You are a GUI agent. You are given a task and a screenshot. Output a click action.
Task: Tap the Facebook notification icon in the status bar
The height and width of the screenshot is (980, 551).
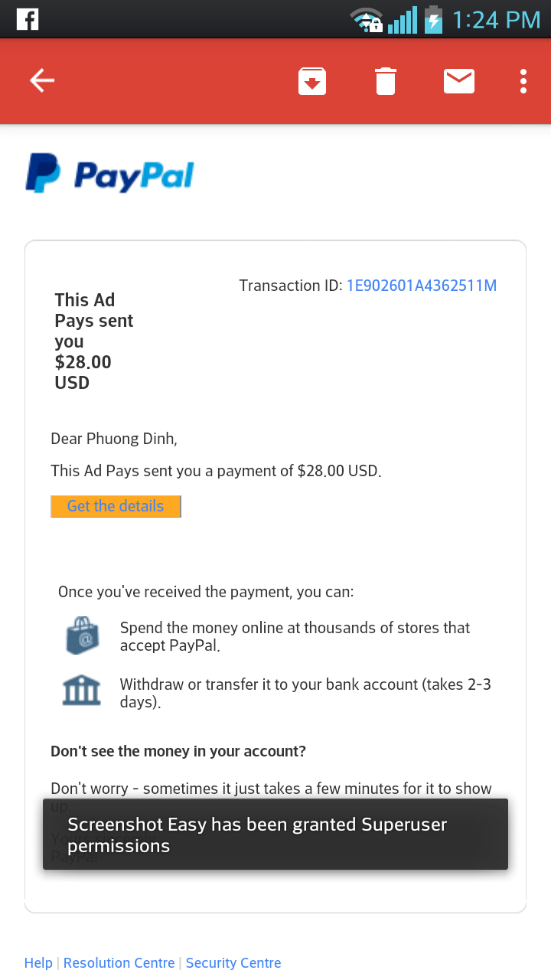click(27, 19)
